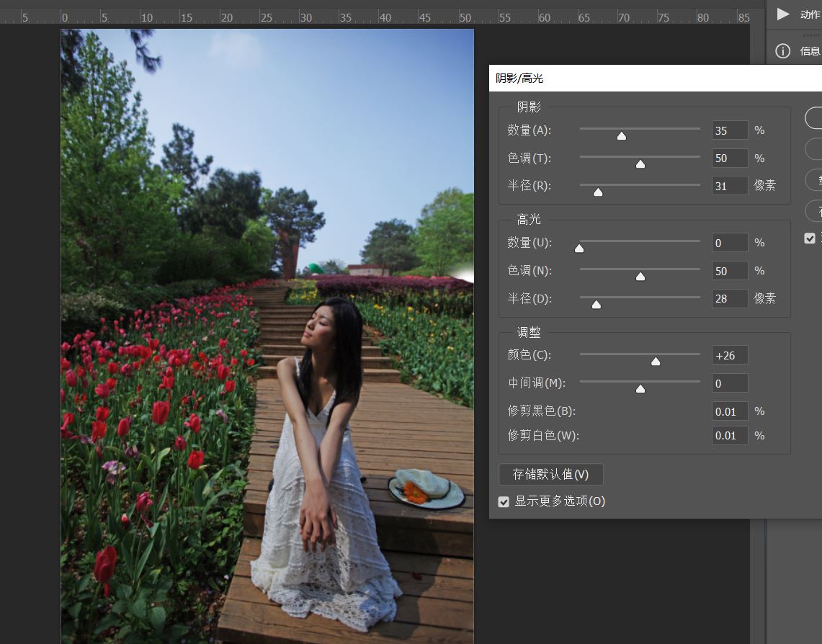Viewport: 822px width, 644px height.
Task: Click the Shadows amount field showing 35
Action: (x=729, y=130)
